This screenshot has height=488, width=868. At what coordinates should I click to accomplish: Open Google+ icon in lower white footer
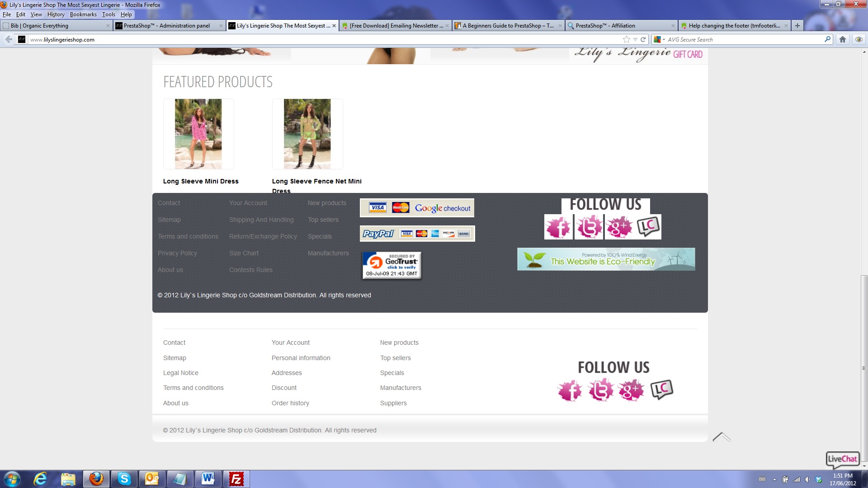click(x=631, y=390)
